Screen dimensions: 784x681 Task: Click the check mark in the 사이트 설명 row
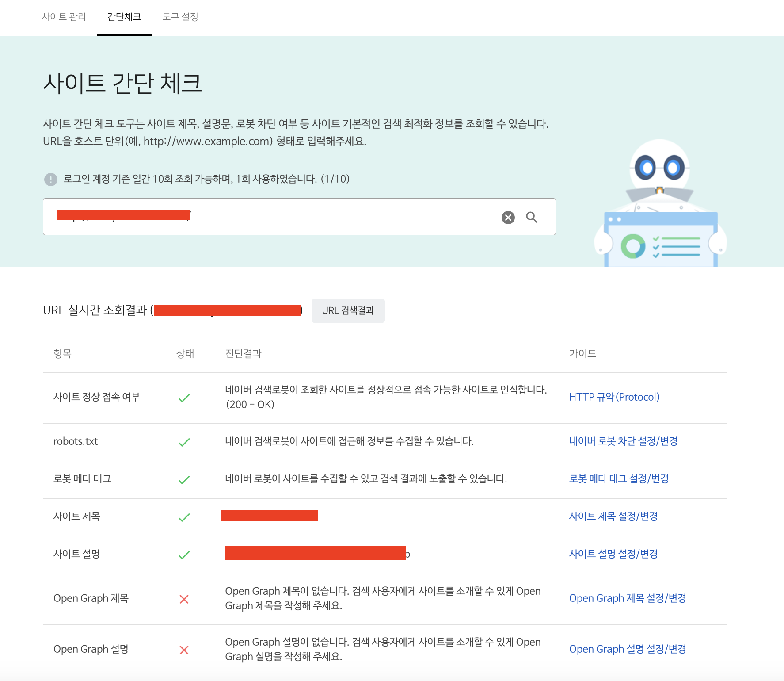[x=184, y=555]
